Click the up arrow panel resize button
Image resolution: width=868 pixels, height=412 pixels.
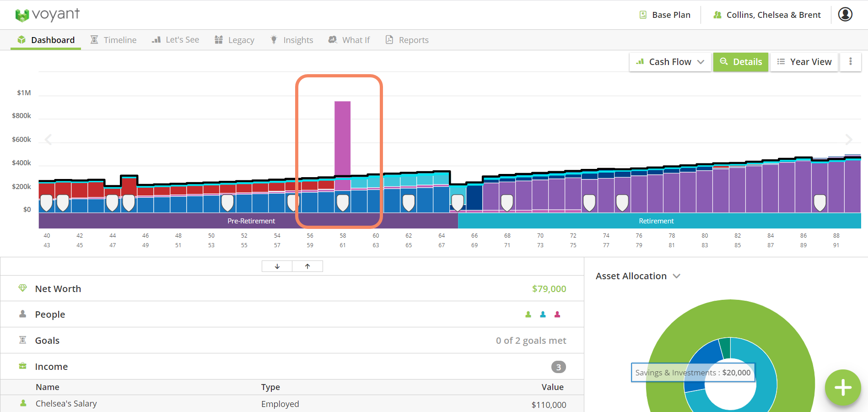307,266
